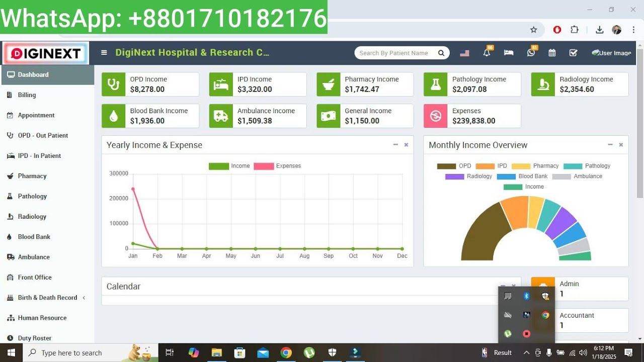Image resolution: width=644 pixels, height=362 pixels.
Task: Toggle Expenses series in yearly chart legend
Action: click(x=277, y=166)
